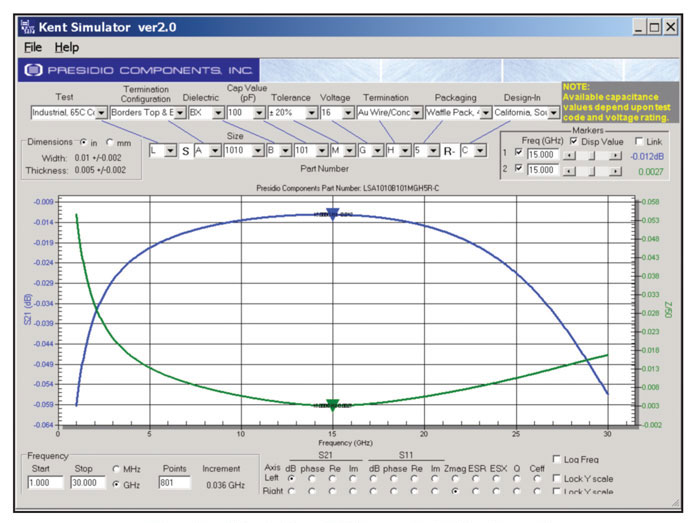Image resolution: width=700 pixels, height=523 pixels.
Task: Open the part number C suffix dropdown
Action: [x=480, y=151]
